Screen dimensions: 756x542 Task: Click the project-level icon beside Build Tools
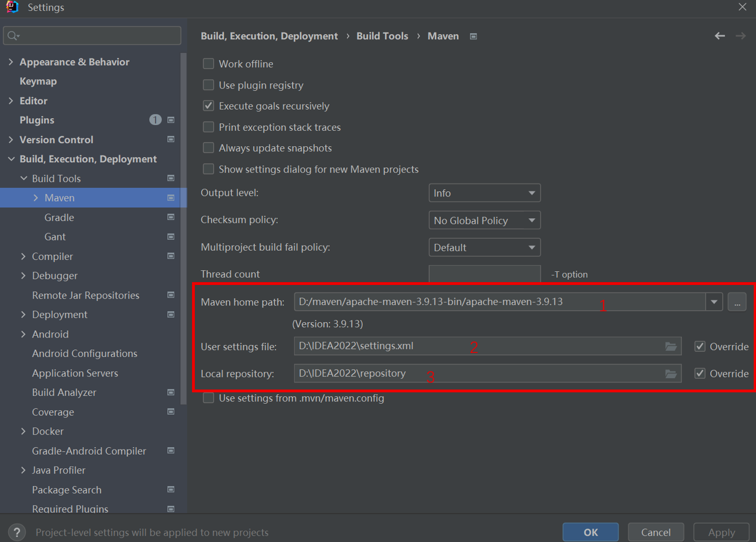pyautogui.click(x=171, y=178)
